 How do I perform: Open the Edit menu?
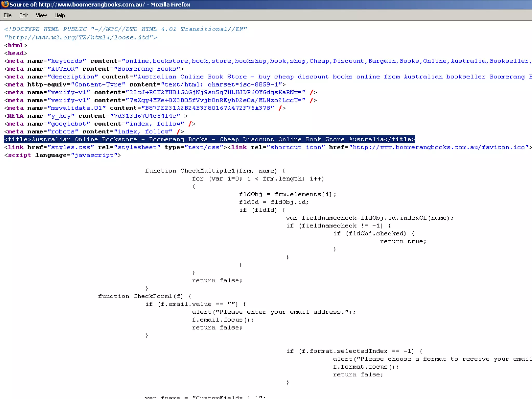click(x=24, y=15)
